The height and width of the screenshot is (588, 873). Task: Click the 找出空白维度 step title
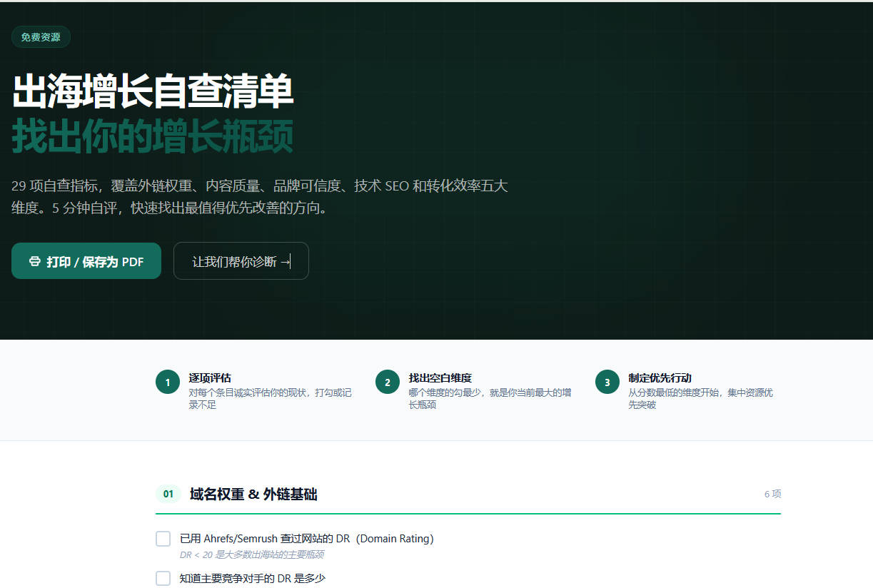pyautogui.click(x=440, y=377)
